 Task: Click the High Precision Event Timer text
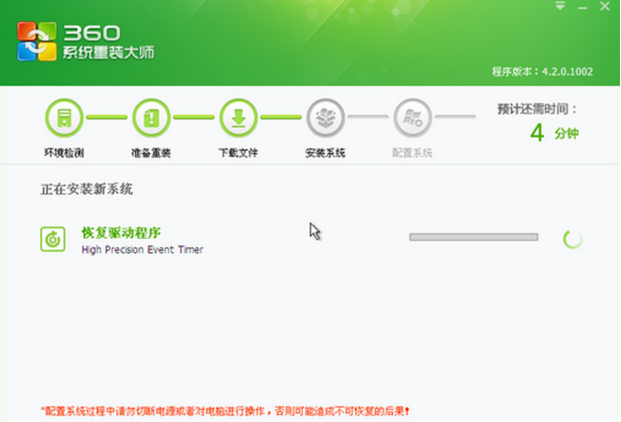coord(142,250)
